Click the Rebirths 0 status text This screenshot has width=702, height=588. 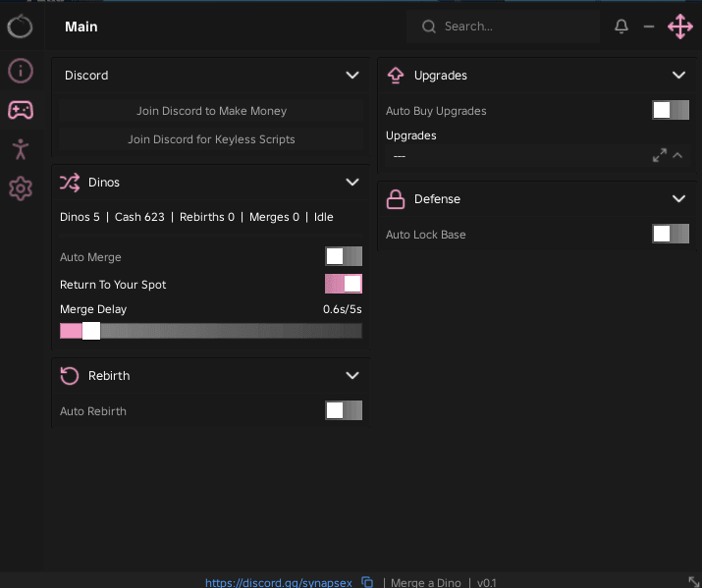pyautogui.click(x=207, y=217)
